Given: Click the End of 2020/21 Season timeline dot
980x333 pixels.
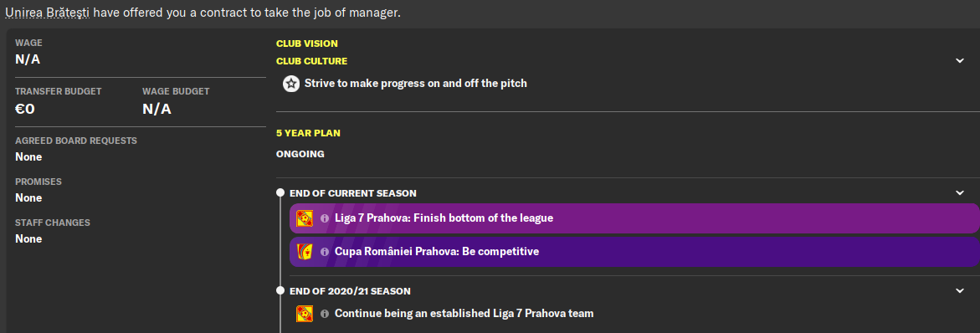Looking at the screenshot, I should 280,290.
